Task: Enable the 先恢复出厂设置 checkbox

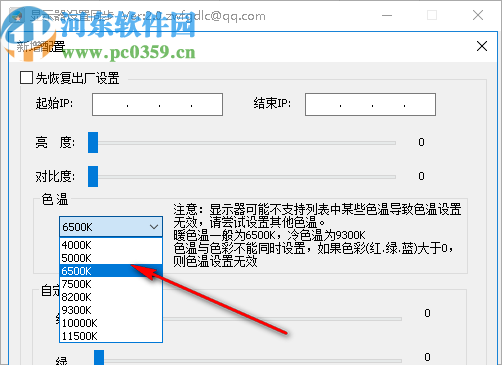Action: coord(26,78)
